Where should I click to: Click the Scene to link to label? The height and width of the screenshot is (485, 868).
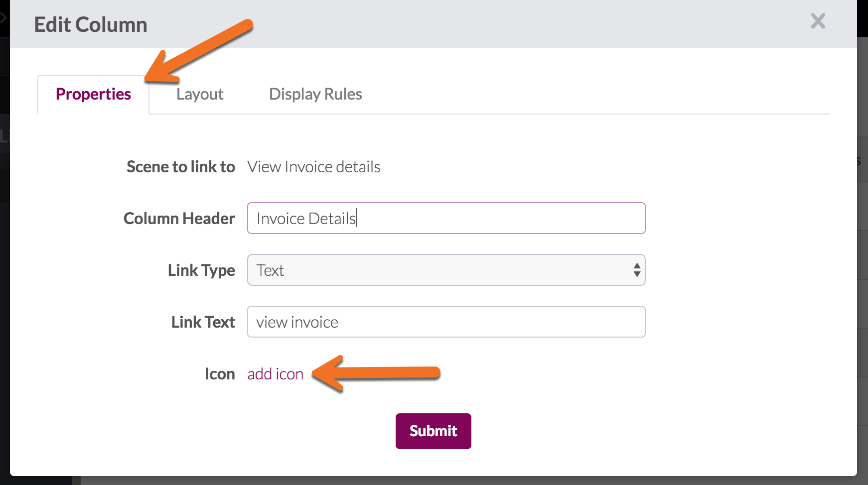coord(180,167)
